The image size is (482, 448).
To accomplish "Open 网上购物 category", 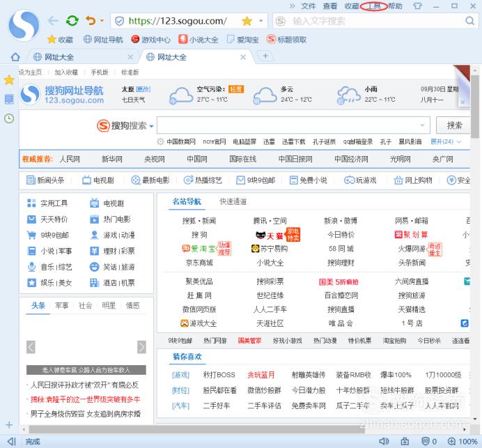I will pyautogui.click(x=413, y=180).
